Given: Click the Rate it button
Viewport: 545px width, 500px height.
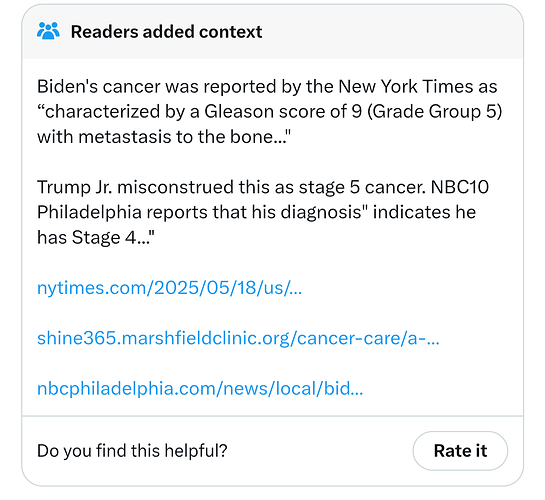Looking at the screenshot, I should (x=460, y=451).
